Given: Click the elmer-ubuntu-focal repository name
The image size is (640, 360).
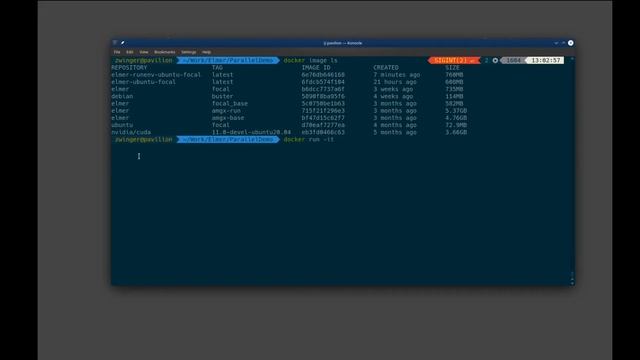Looking at the screenshot, I should pyautogui.click(x=143, y=82).
